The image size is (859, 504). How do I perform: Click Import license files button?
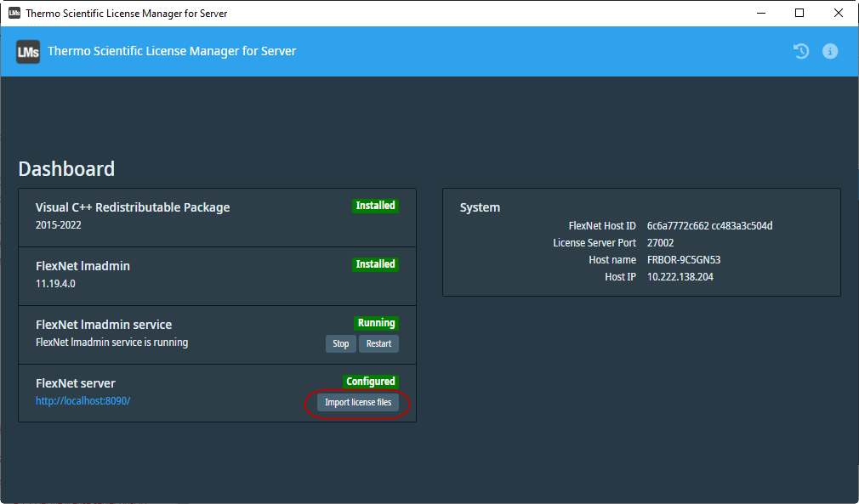(x=358, y=402)
